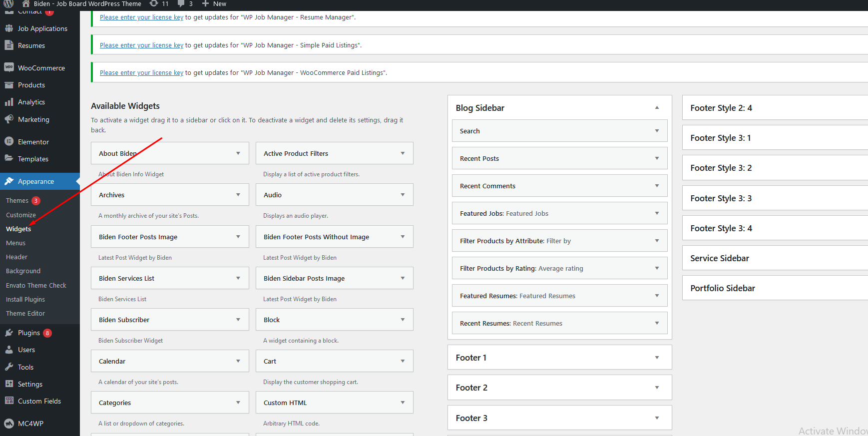This screenshot has height=436, width=868.
Task: Open Header submenu item
Action: coord(16,257)
